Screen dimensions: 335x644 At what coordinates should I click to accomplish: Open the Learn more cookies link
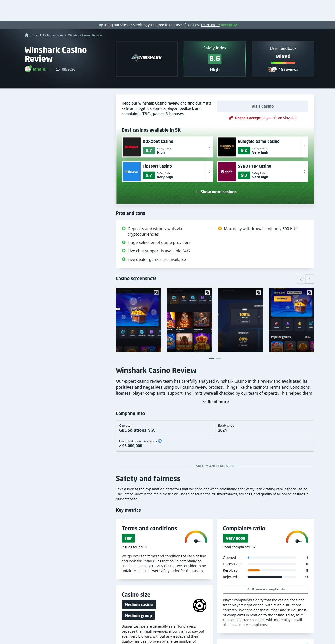pyautogui.click(x=210, y=25)
